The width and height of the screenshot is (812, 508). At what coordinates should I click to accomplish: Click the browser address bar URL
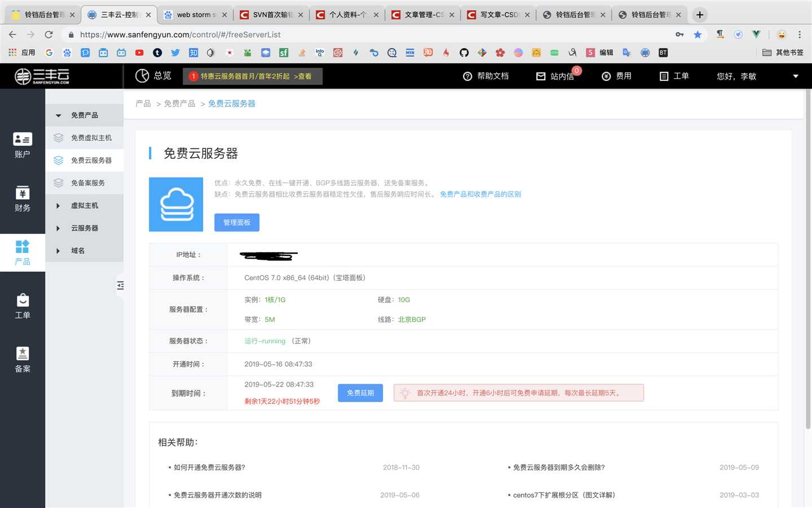tap(180, 34)
